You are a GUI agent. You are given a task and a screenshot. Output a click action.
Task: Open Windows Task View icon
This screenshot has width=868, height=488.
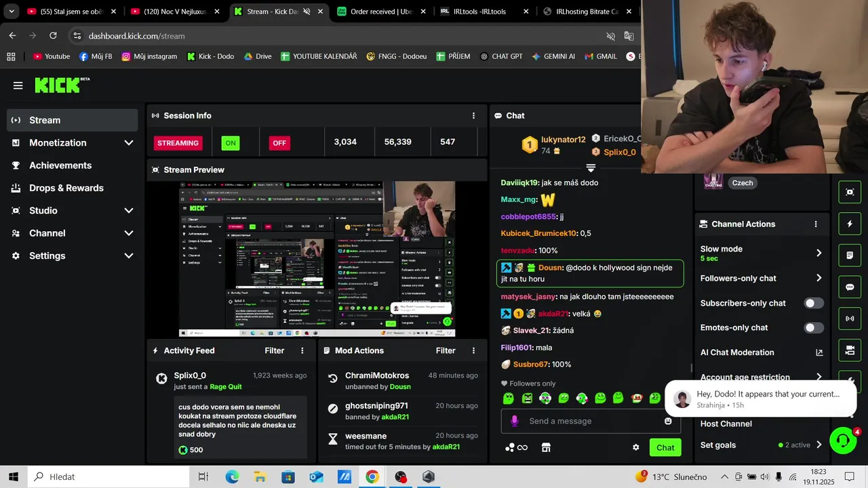point(203,477)
